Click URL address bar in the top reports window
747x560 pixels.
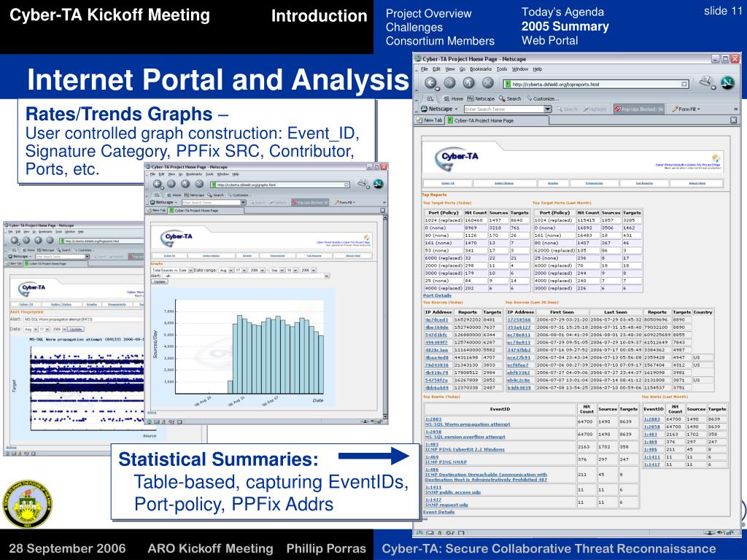(596, 85)
